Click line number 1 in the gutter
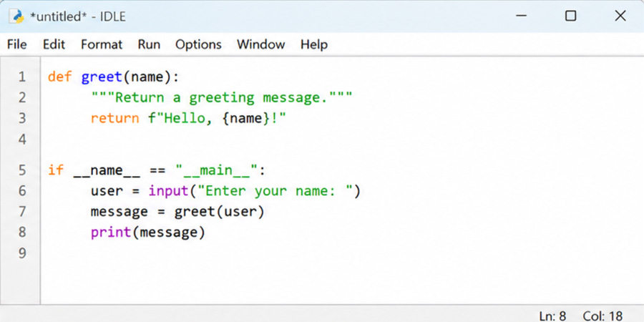Viewport: 644px width, 322px height. pyautogui.click(x=21, y=77)
